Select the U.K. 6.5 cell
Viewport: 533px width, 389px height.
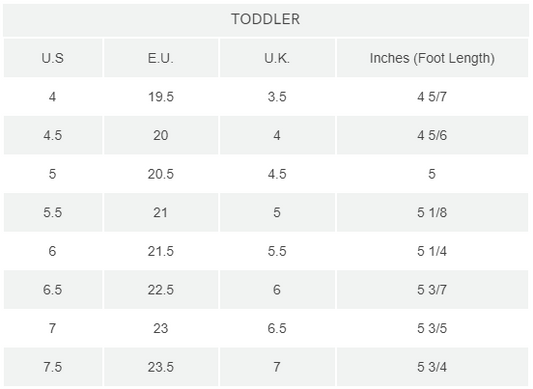click(277, 328)
